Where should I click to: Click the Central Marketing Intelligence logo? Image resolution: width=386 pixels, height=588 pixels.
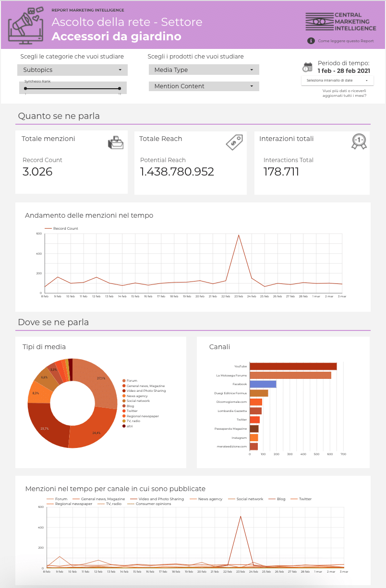click(x=339, y=22)
